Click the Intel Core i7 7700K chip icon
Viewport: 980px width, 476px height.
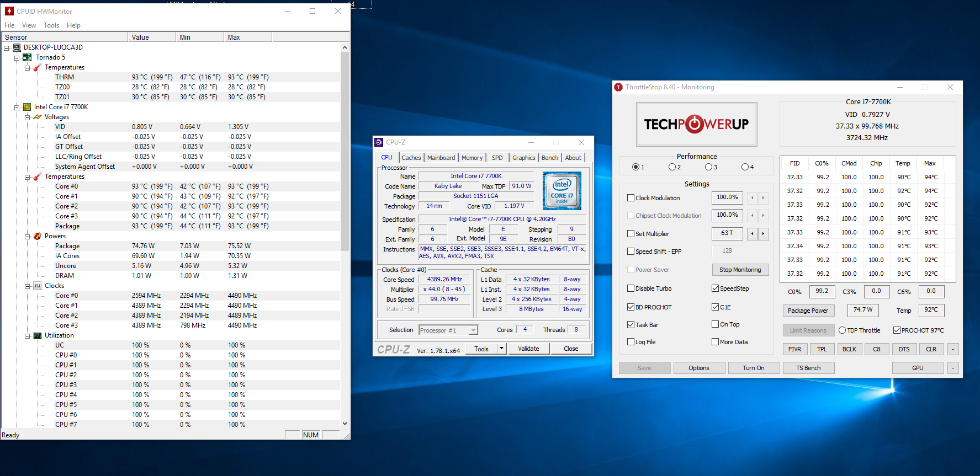[27, 107]
